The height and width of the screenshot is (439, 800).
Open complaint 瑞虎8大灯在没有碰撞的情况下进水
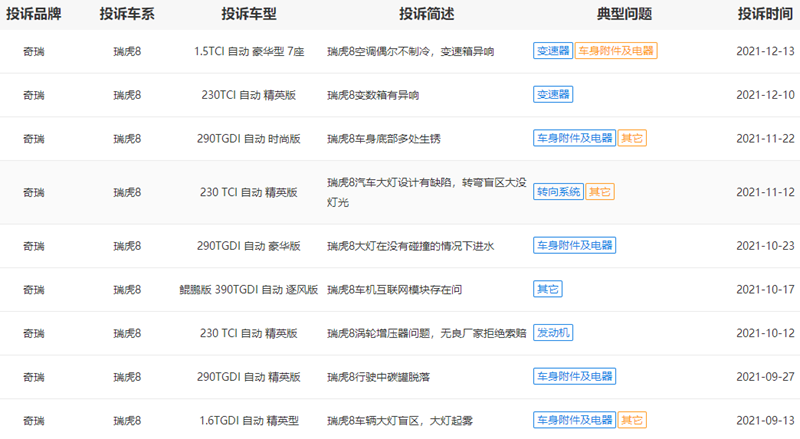click(x=411, y=246)
